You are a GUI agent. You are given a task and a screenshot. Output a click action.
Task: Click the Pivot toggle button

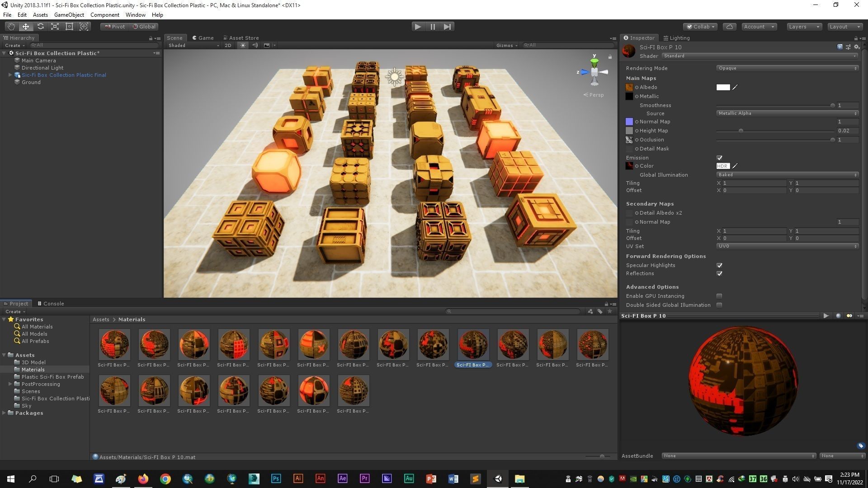click(115, 27)
